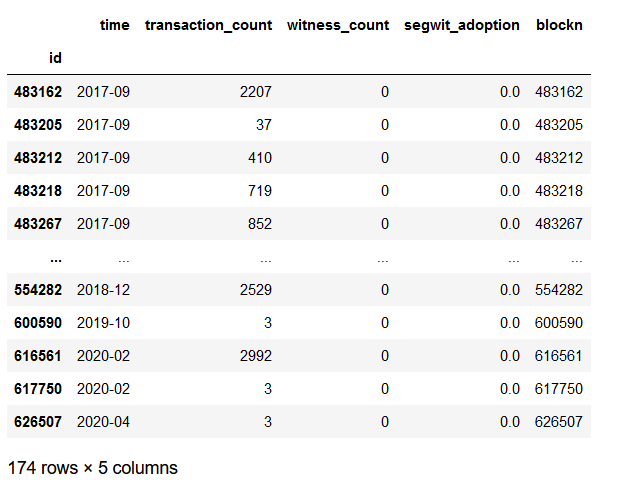Click row index 617750

[x=38, y=389]
